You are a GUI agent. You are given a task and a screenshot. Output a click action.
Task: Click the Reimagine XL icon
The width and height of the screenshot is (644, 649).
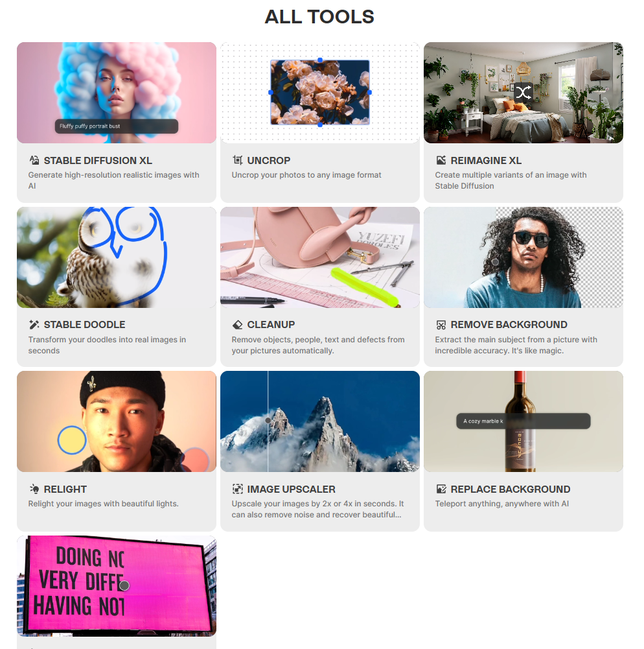coord(441,160)
